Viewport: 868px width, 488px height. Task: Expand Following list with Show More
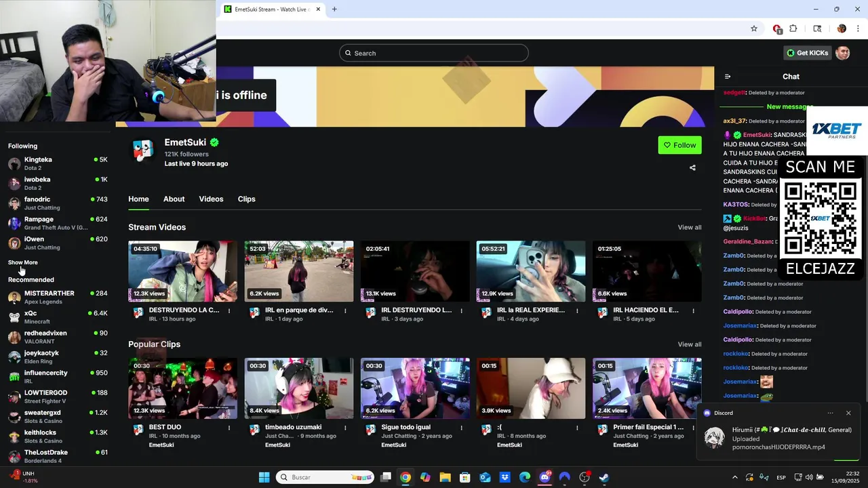(23, 262)
